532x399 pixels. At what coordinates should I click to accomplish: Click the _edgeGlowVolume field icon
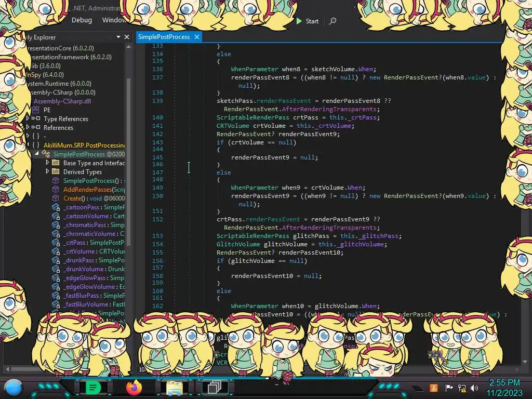pyautogui.click(x=56, y=286)
